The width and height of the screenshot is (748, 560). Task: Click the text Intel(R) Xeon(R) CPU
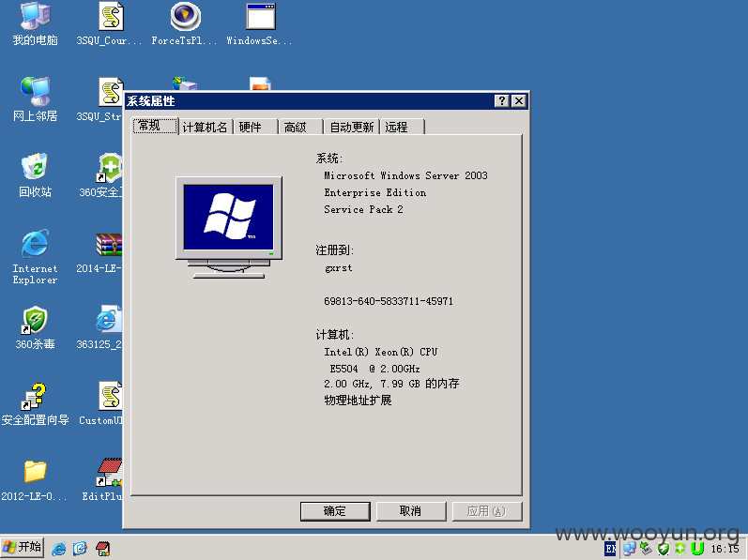381,352
